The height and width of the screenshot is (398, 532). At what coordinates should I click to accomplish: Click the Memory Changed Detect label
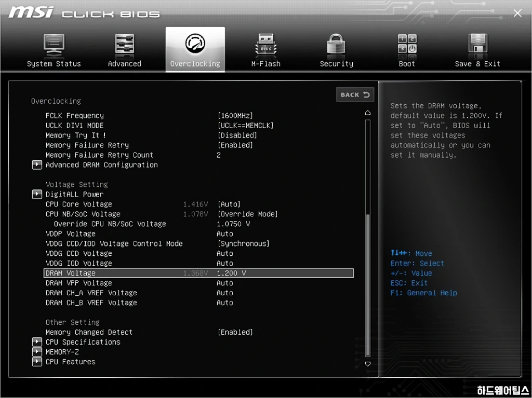click(x=89, y=332)
